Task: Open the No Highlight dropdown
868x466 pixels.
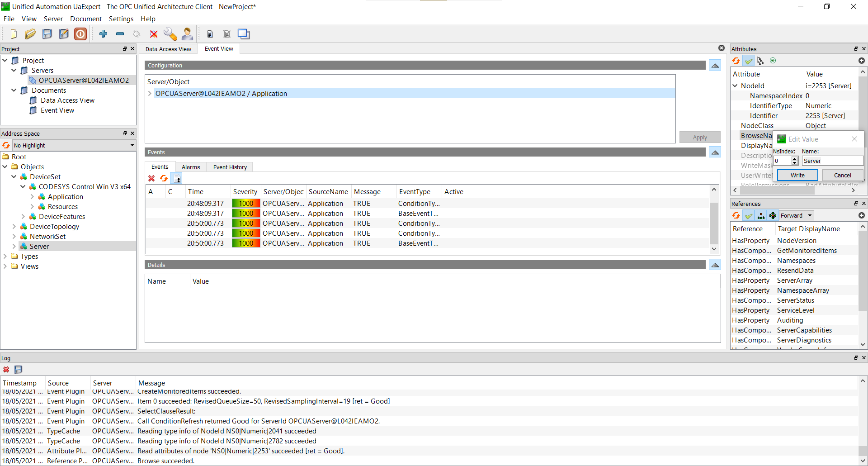Action: 74,145
